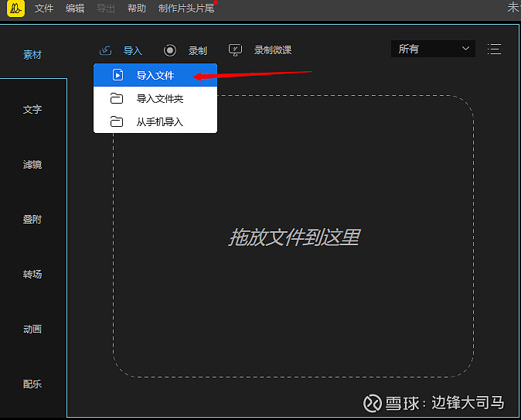Open the 所有 filter dropdown
The height and width of the screenshot is (420, 521).
pos(433,49)
